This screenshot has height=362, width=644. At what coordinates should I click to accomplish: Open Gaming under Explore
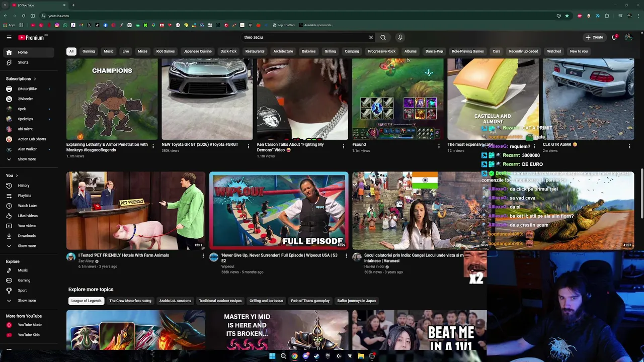(24, 281)
